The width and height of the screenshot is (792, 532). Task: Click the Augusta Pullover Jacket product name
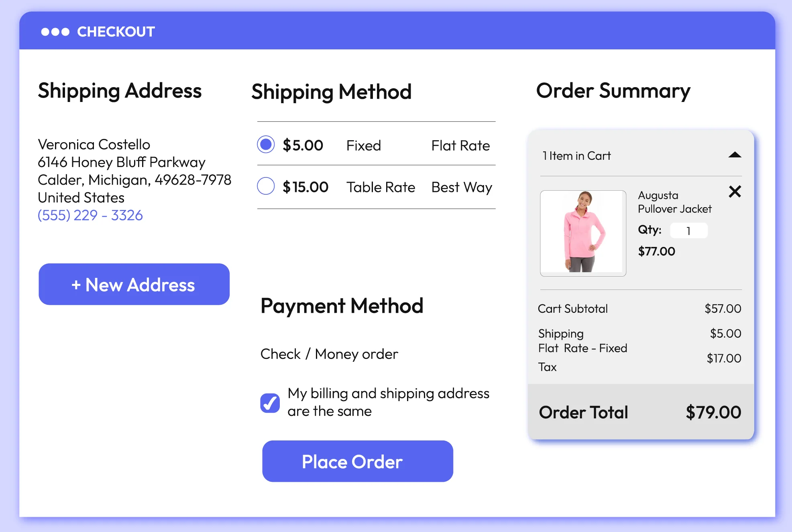coord(674,202)
